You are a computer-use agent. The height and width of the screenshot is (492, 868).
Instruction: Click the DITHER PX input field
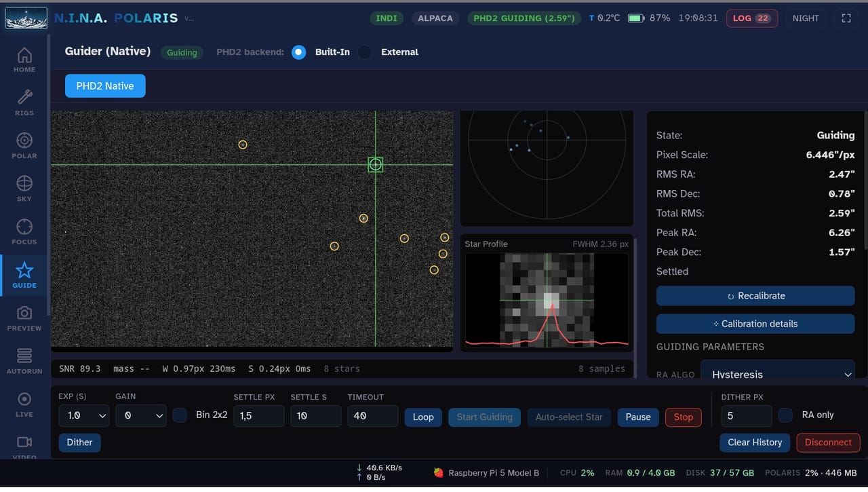point(746,415)
